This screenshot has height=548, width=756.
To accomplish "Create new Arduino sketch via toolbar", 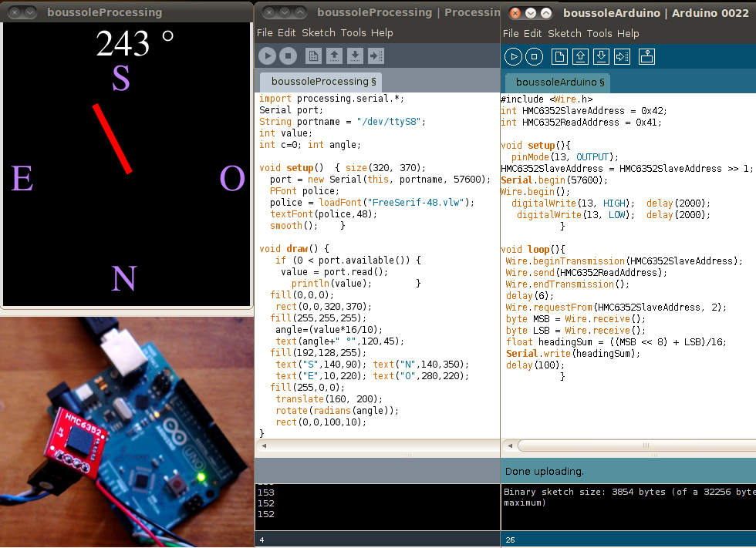I will (559, 56).
